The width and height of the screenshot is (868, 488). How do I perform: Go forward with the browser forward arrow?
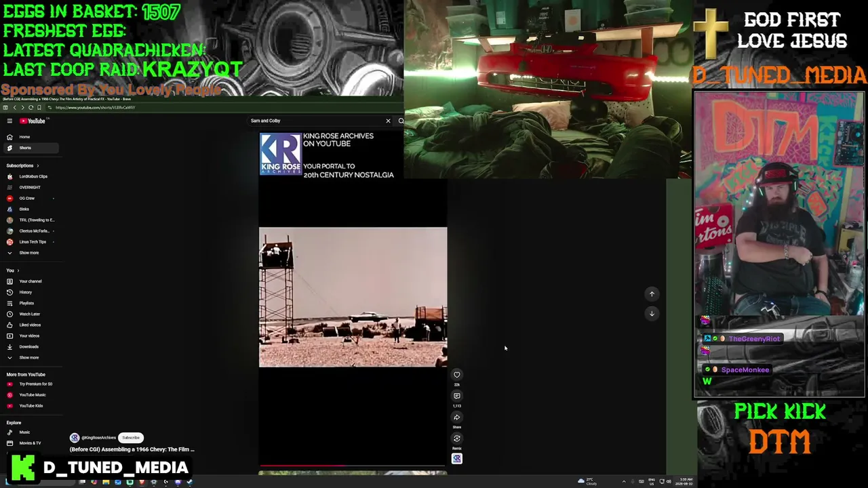[22, 108]
